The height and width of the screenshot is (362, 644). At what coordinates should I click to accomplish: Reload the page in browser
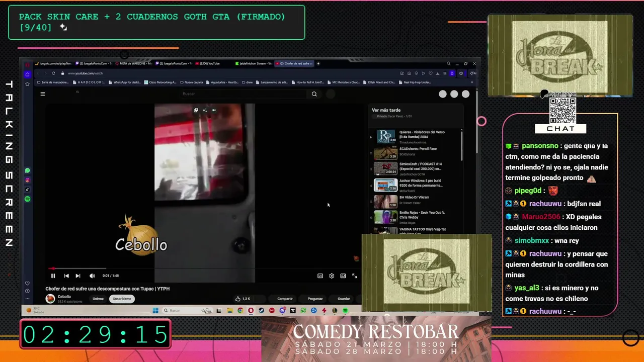pyautogui.click(x=53, y=73)
